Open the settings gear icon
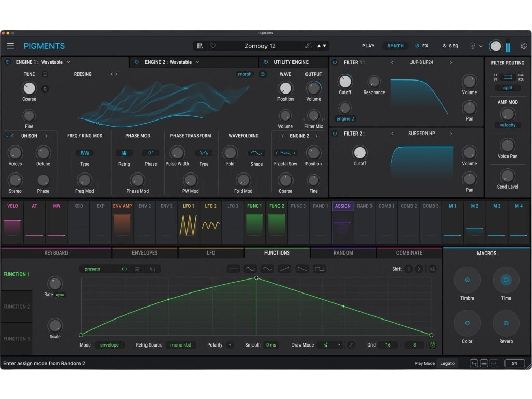 point(523,46)
